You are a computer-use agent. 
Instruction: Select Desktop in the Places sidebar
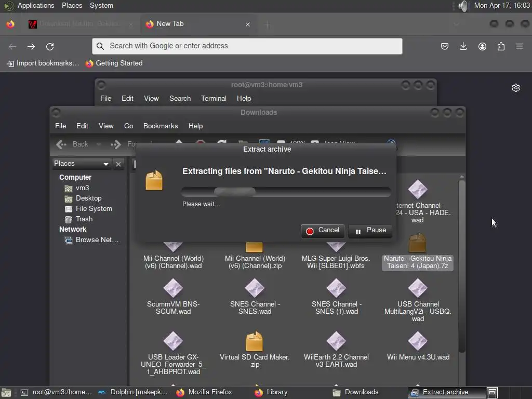83,198
